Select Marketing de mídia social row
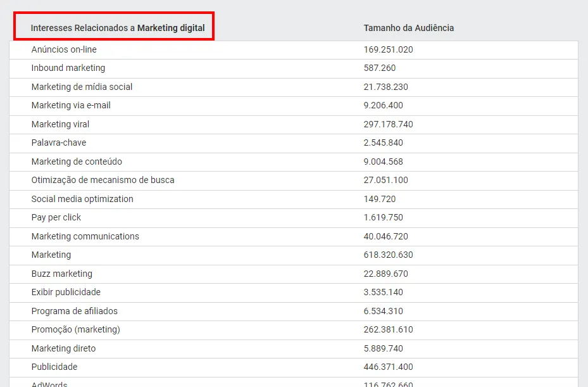Viewport: 588px width, 387px height. 80,87
